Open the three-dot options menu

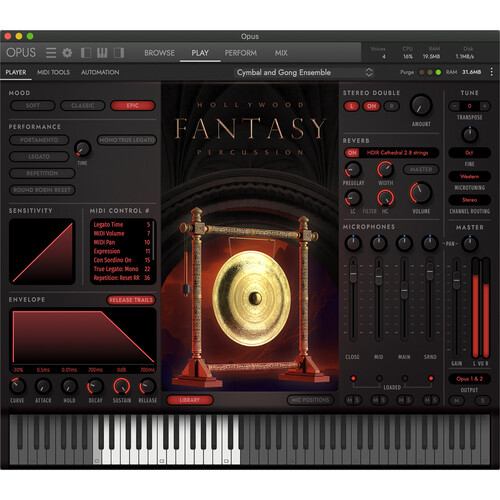[x=491, y=72]
